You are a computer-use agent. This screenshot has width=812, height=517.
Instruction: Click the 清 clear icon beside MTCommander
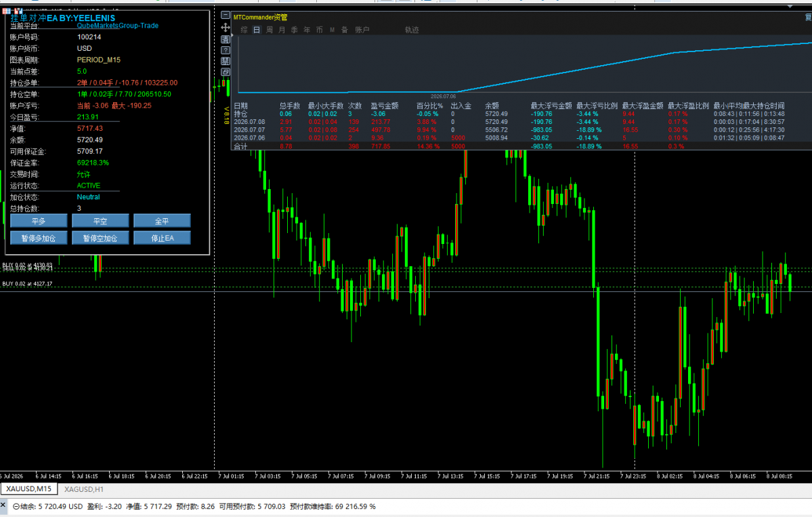226,39
